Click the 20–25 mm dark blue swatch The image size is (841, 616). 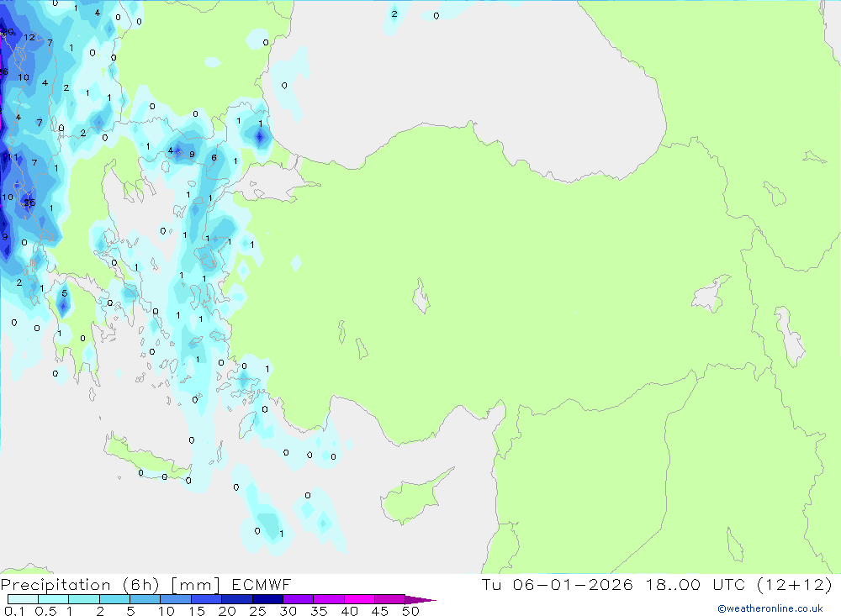pos(236,599)
